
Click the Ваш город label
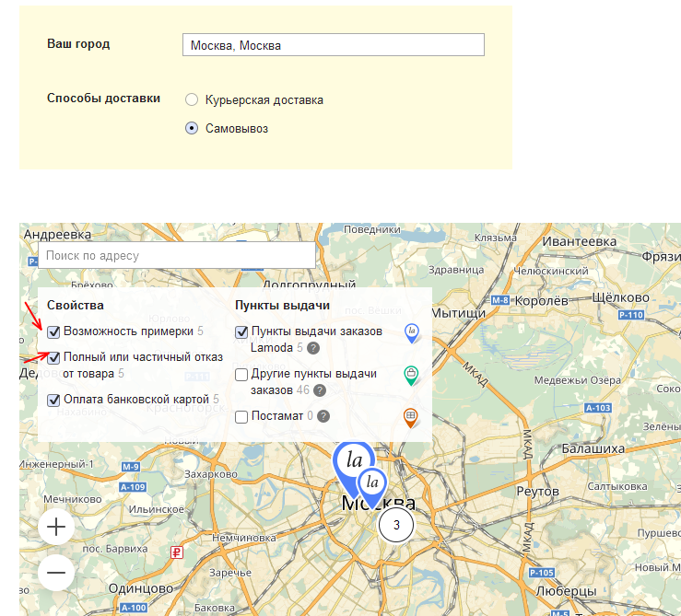point(78,44)
